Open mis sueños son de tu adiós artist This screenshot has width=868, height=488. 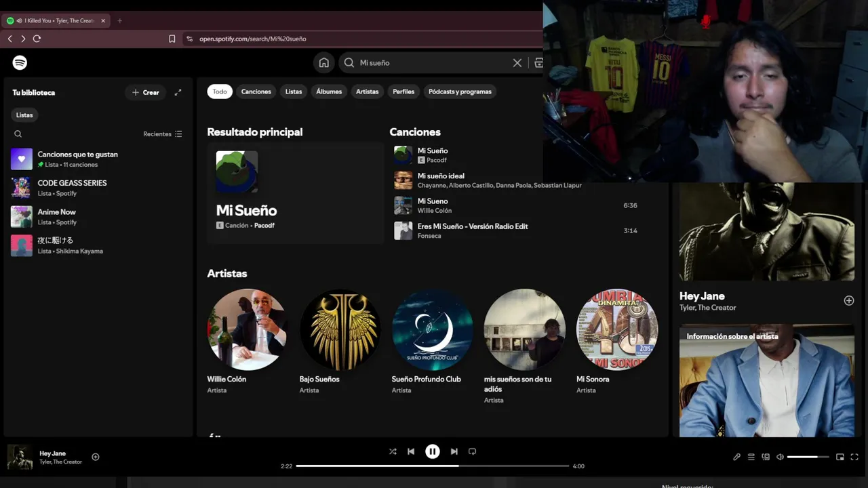[524, 346]
